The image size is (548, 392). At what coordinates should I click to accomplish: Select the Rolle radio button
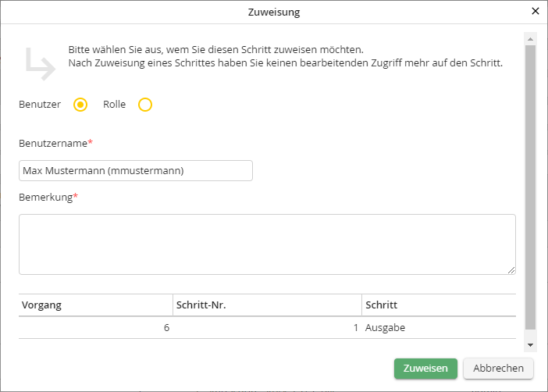coord(144,105)
